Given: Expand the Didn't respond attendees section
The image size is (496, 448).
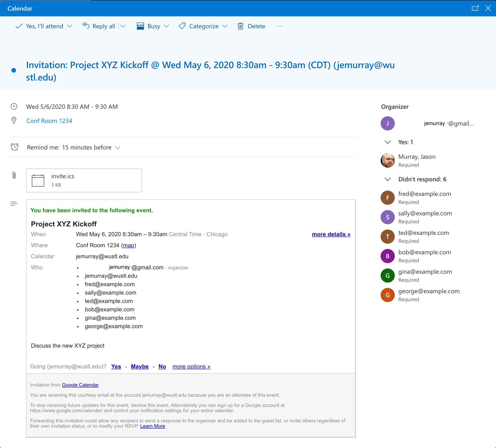Looking at the screenshot, I should tap(387, 179).
